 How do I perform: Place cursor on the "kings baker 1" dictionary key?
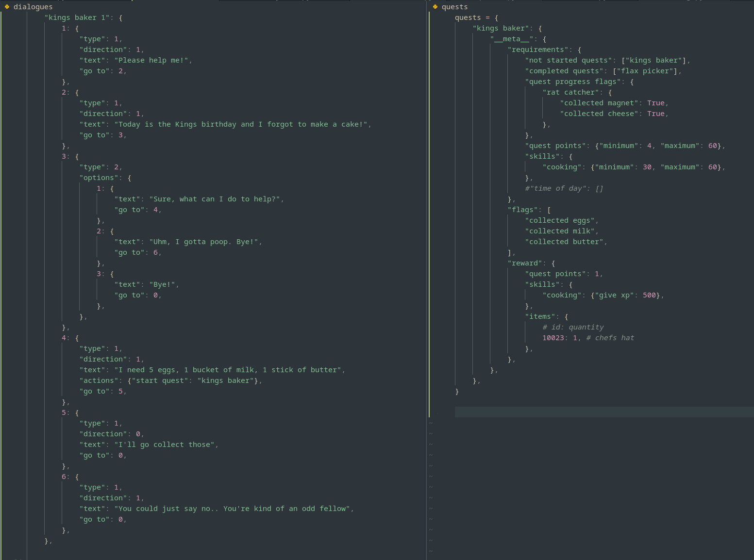click(x=77, y=17)
